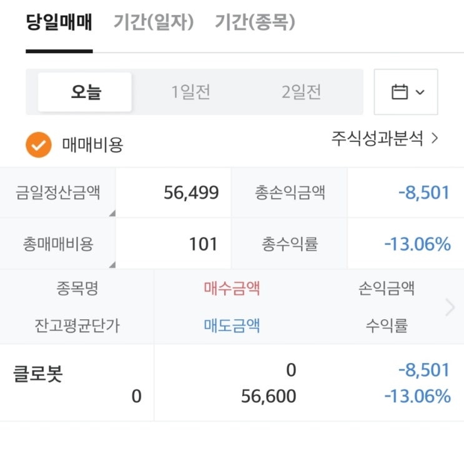Screen dimensions: 464x476
Task: Toggle the 매매비용 orange checkbox
Action: click(x=38, y=145)
